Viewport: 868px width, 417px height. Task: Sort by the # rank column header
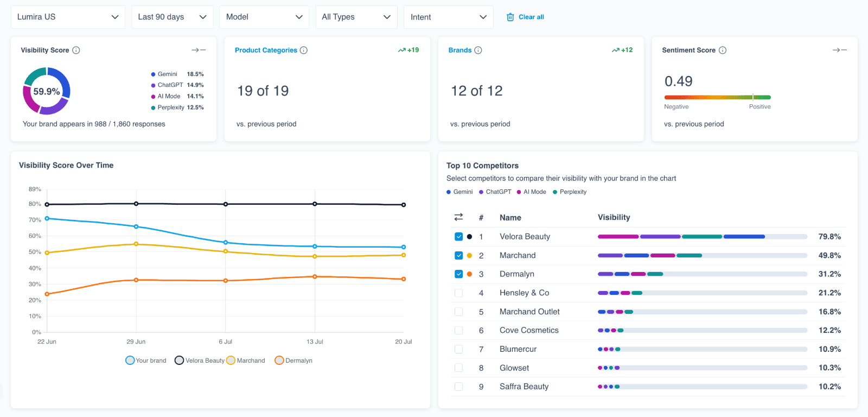tap(481, 217)
